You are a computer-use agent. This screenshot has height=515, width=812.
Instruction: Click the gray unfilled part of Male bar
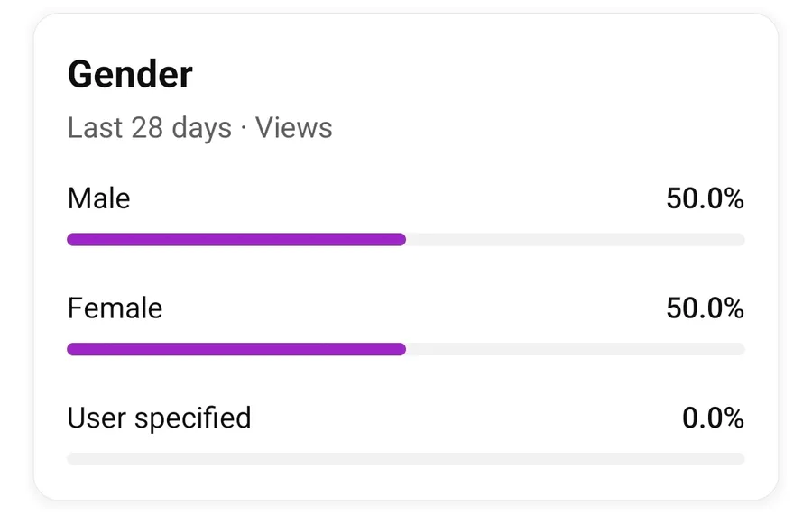[x=575, y=240]
